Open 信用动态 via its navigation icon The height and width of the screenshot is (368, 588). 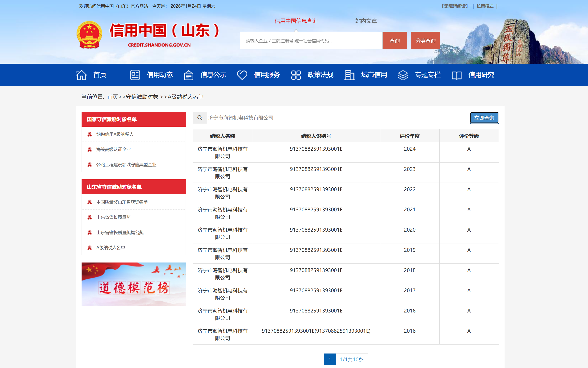coord(135,75)
